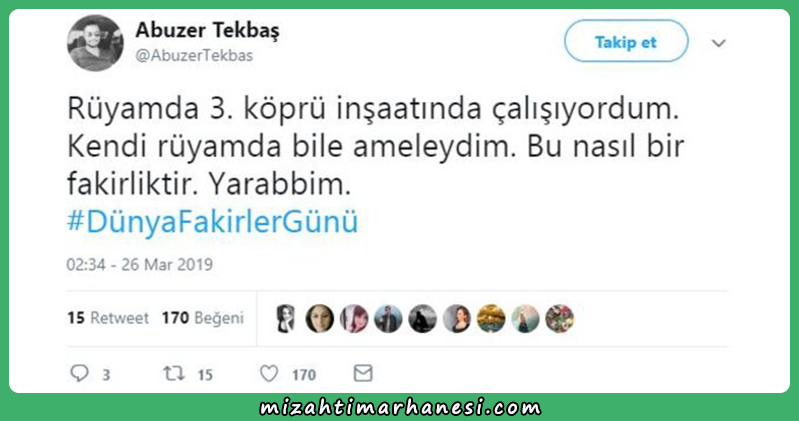The image size is (799, 421).
Task: Open the @AbuzerTekbas handle link
Action: click(x=194, y=55)
